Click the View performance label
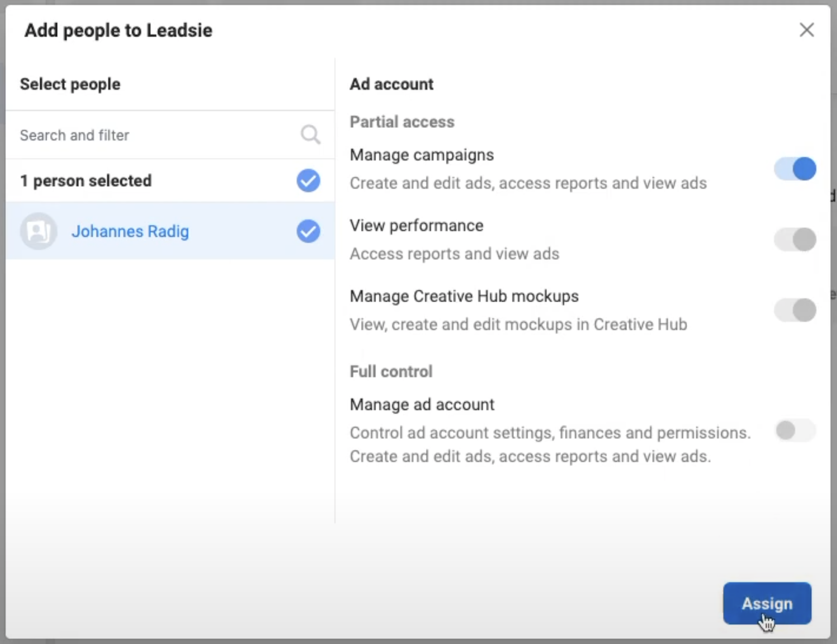Image resolution: width=837 pixels, height=644 pixels. tap(416, 226)
